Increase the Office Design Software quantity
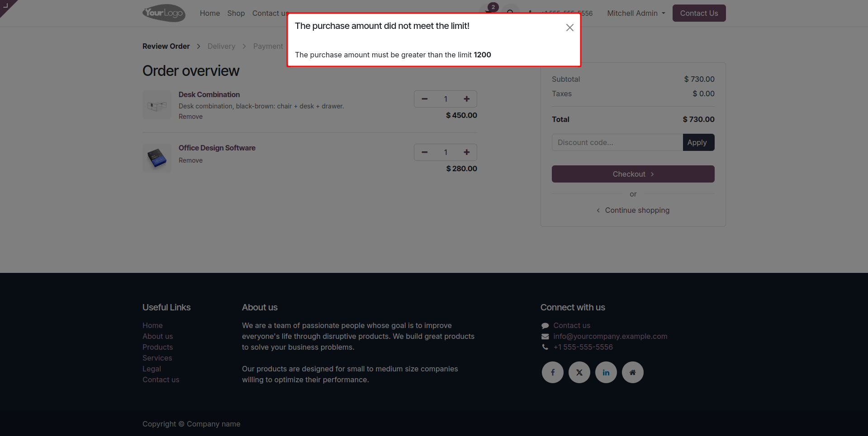 click(x=466, y=152)
